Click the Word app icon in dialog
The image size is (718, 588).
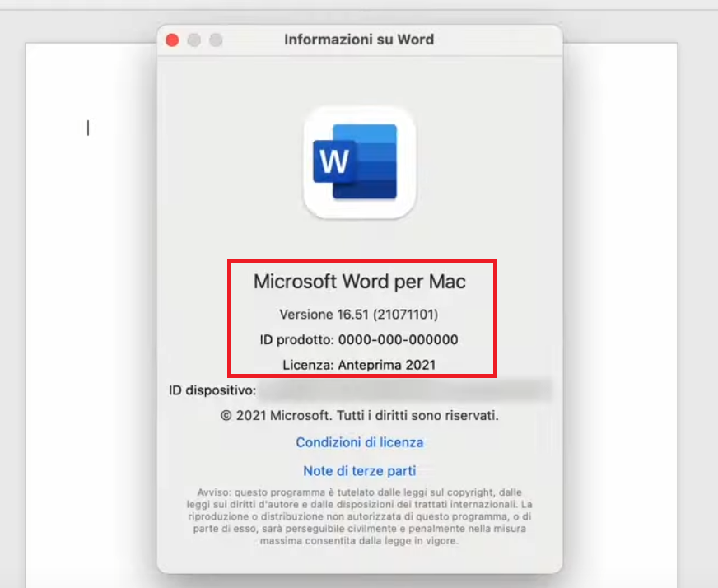tap(360, 162)
